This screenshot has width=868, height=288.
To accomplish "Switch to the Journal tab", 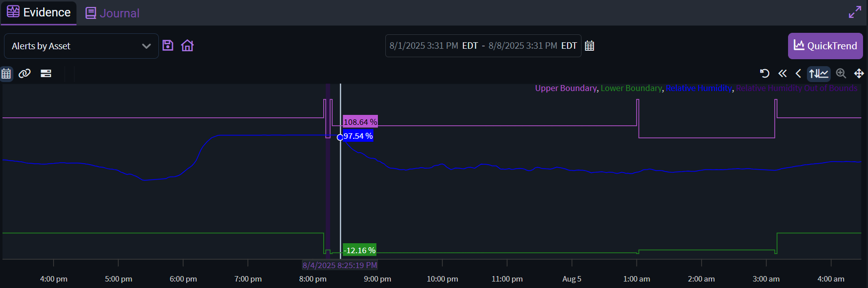I will pyautogui.click(x=113, y=13).
